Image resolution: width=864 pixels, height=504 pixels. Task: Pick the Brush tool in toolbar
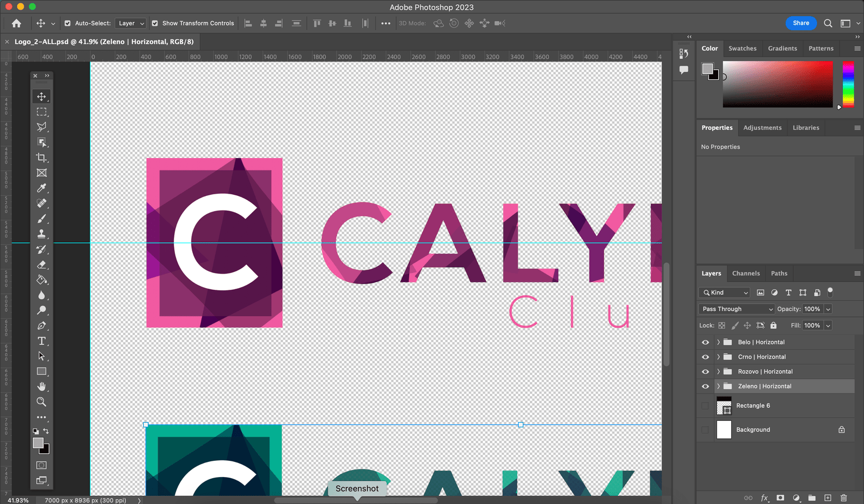42,219
